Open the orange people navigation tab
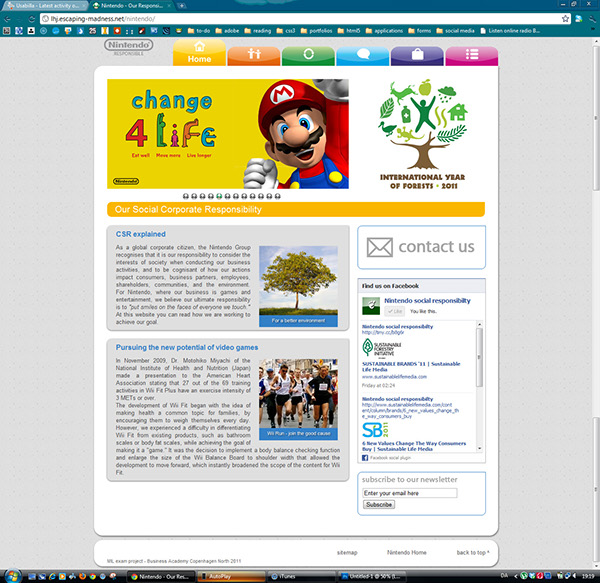 (x=254, y=56)
